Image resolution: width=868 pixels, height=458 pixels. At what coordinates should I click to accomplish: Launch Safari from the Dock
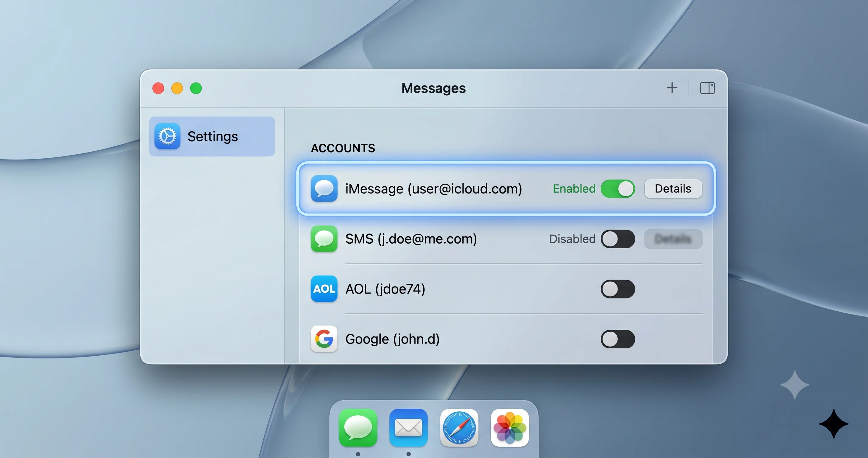(x=459, y=428)
